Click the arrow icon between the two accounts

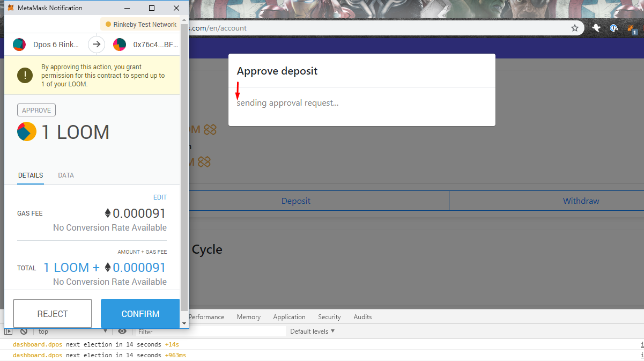[96, 45]
